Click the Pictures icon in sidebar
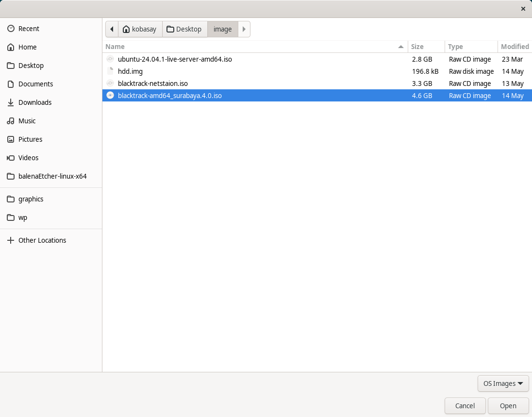This screenshot has width=532, height=417. click(11, 139)
